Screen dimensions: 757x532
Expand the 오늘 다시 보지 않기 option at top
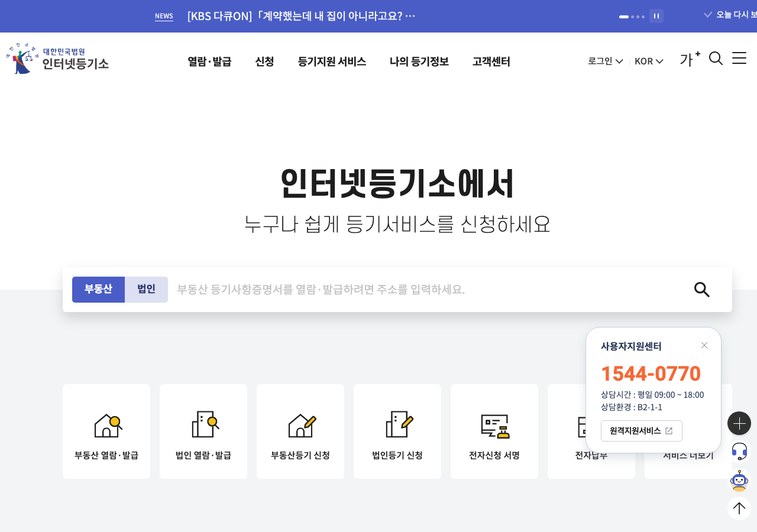[730, 14]
